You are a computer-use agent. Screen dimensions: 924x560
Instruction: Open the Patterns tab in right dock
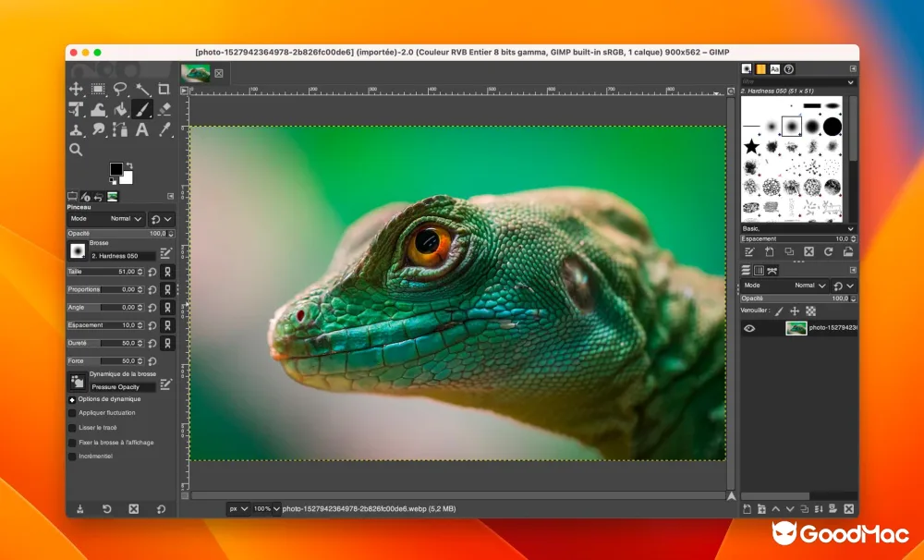(x=760, y=69)
